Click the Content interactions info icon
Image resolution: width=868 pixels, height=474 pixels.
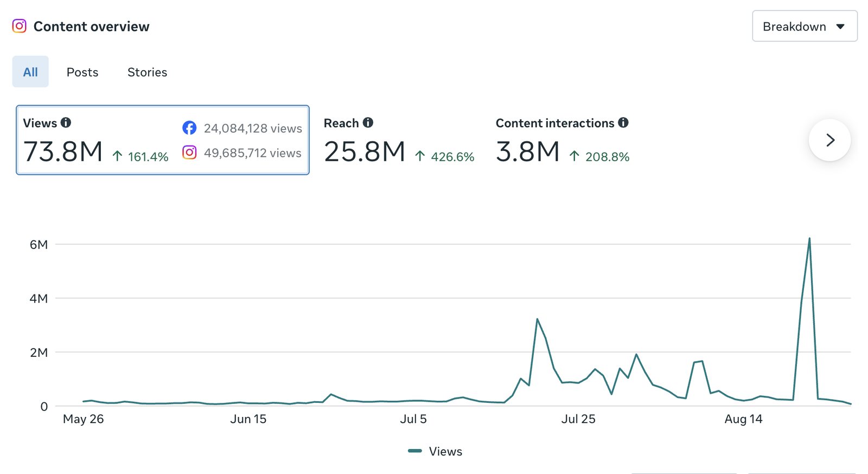pyautogui.click(x=623, y=123)
